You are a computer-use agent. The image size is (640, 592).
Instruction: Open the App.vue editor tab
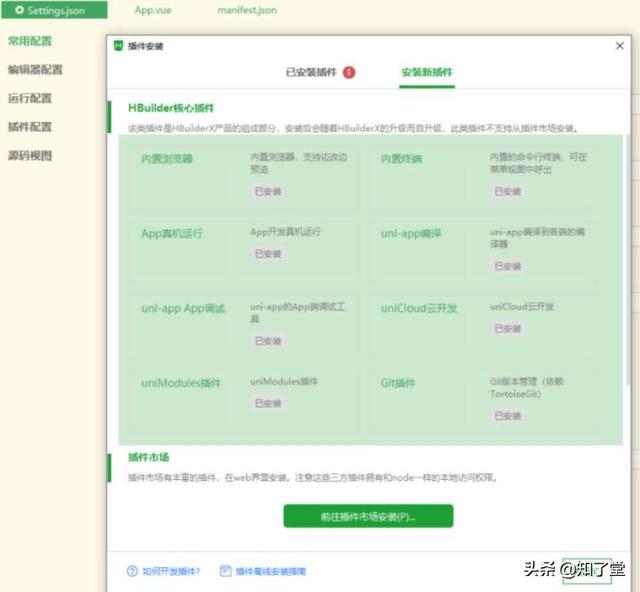click(153, 10)
